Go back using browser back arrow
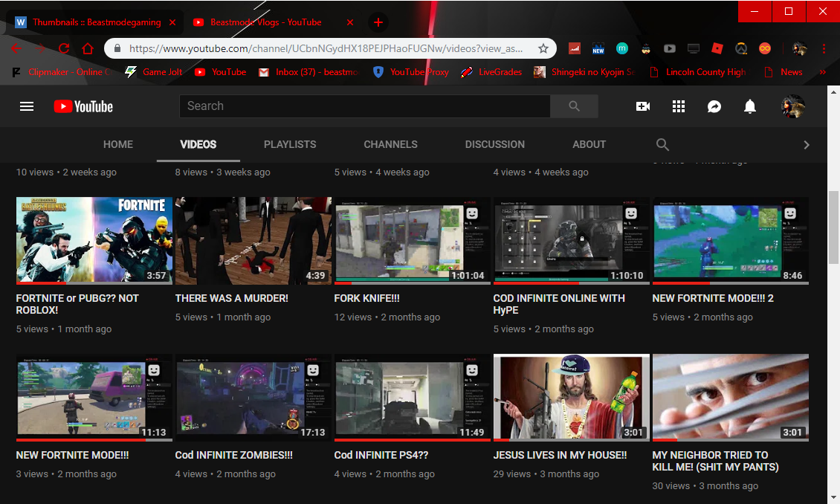This screenshot has width=840, height=504. (16, 49)
